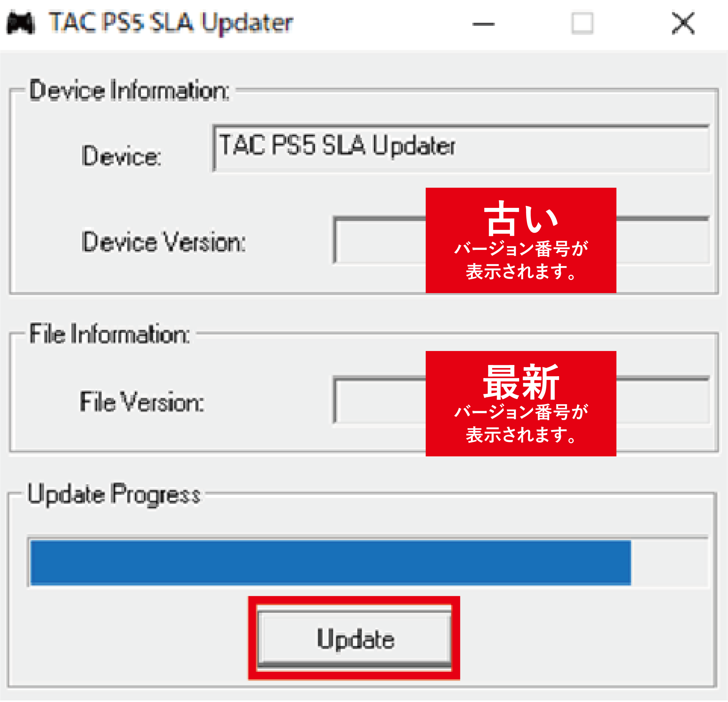Click right end of File Version field
The image size is (728, 702).
click(x=663, y=400)
